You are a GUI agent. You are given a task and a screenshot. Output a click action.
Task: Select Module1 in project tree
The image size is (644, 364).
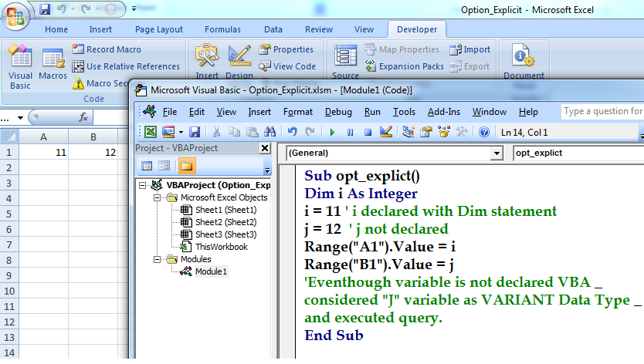pyautogui.click(x=211, y=271)
